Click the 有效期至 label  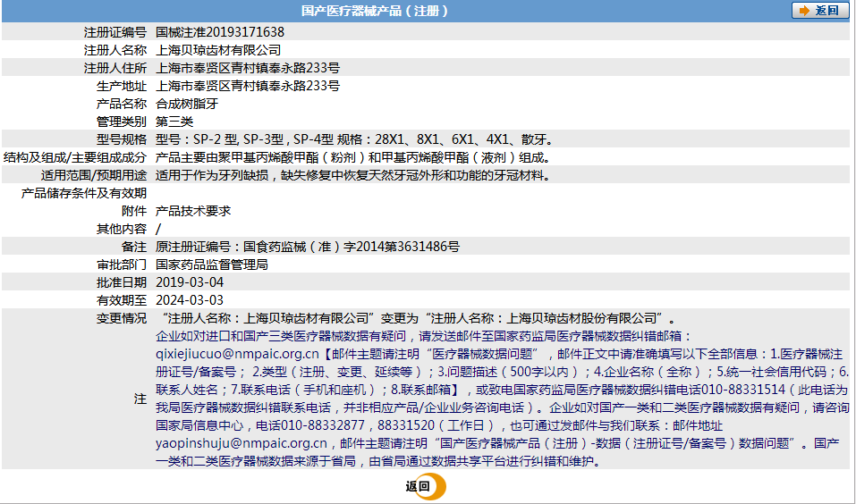click(122, 300)
